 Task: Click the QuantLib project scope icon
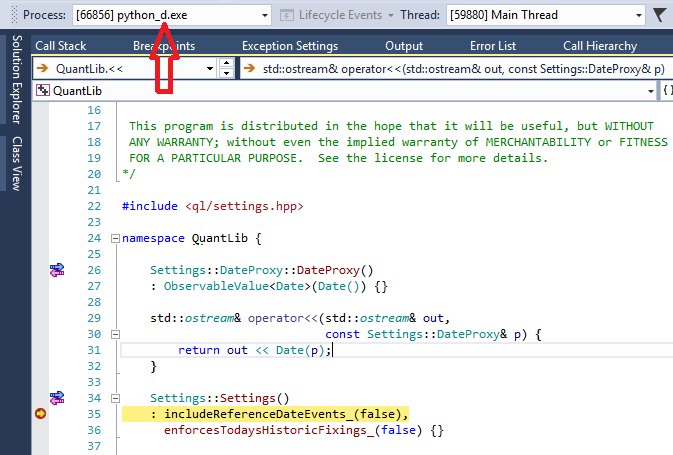point(42,91)
